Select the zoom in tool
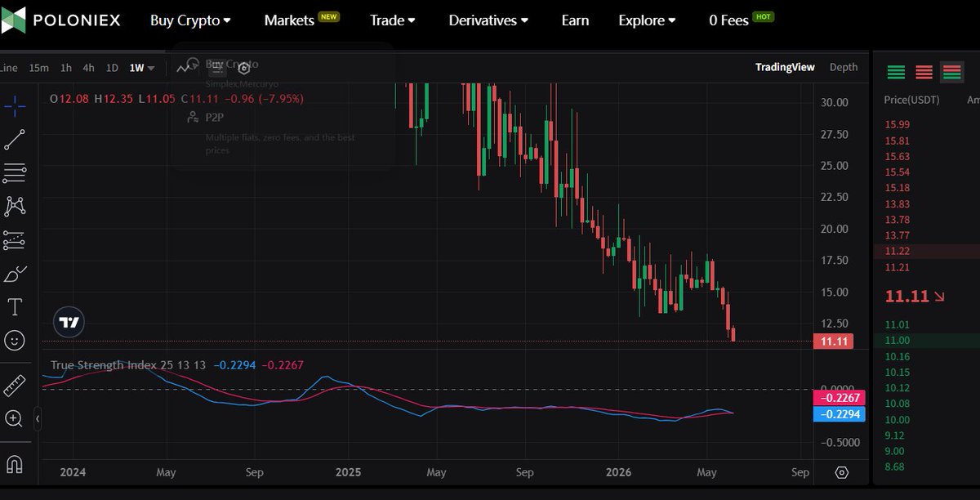The height and width of the screenshot is (500, 980). [15, 418]
